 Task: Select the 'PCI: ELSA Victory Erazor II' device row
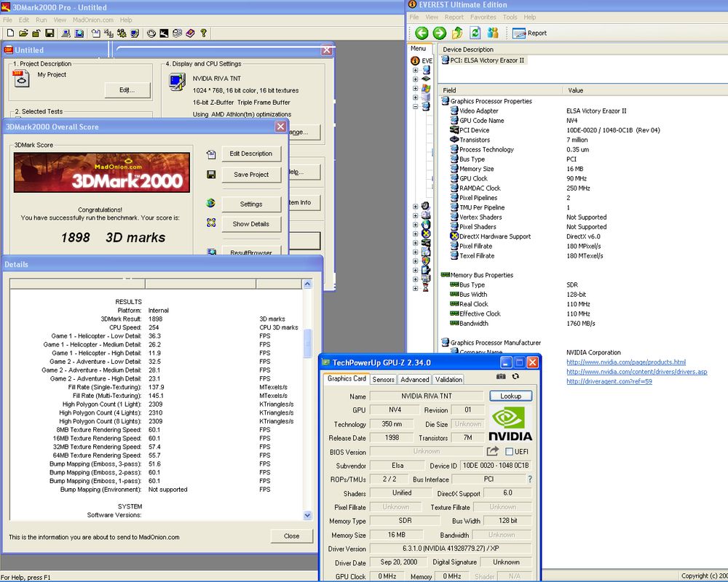(x=483, y=60)
